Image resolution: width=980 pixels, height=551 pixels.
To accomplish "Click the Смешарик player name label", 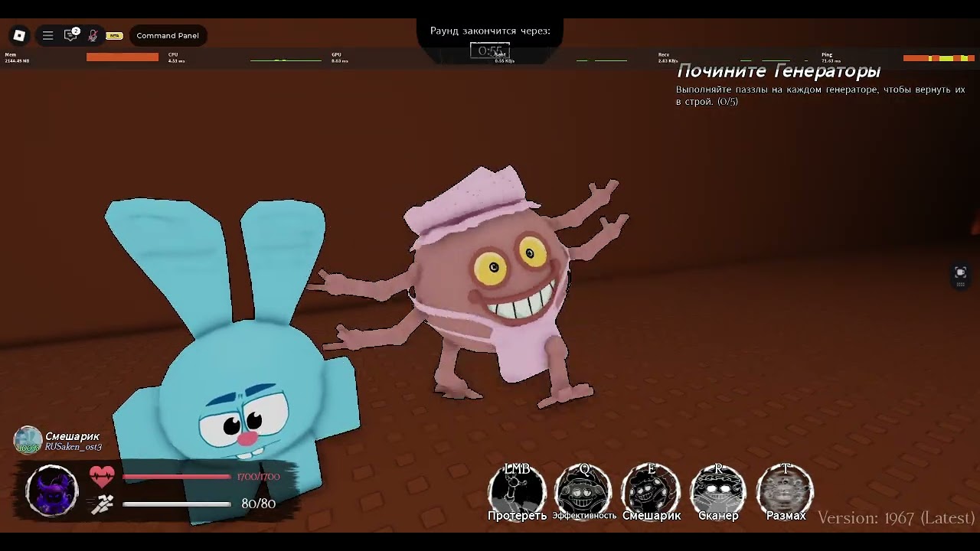I will [x=72, y=436].
